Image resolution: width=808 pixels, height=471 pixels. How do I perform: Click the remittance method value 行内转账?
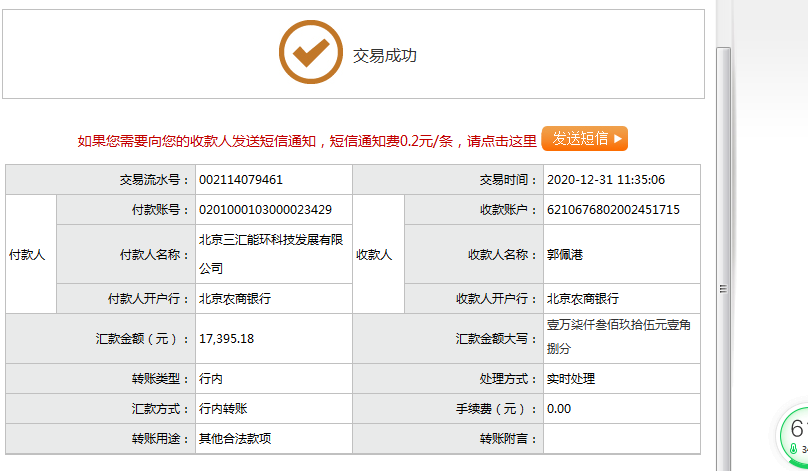coord(223,409)
